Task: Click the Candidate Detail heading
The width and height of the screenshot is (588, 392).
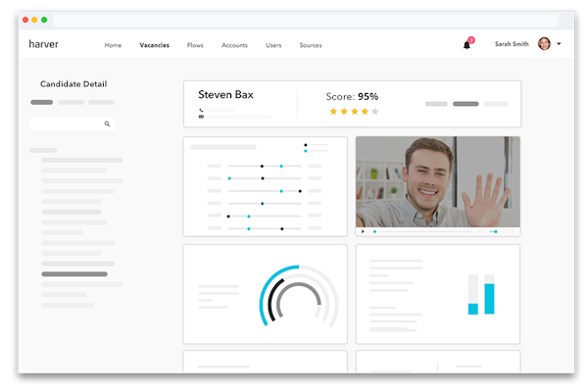Action: (x=73, y=84)
